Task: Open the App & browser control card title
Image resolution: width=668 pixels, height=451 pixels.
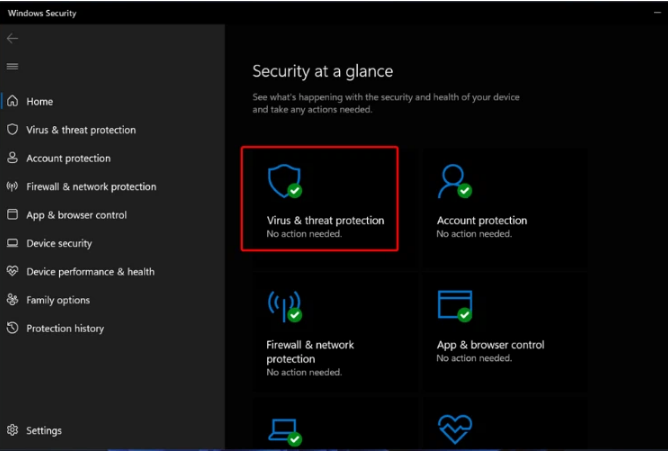Action: pyautogui.click(x=490, y=345)
